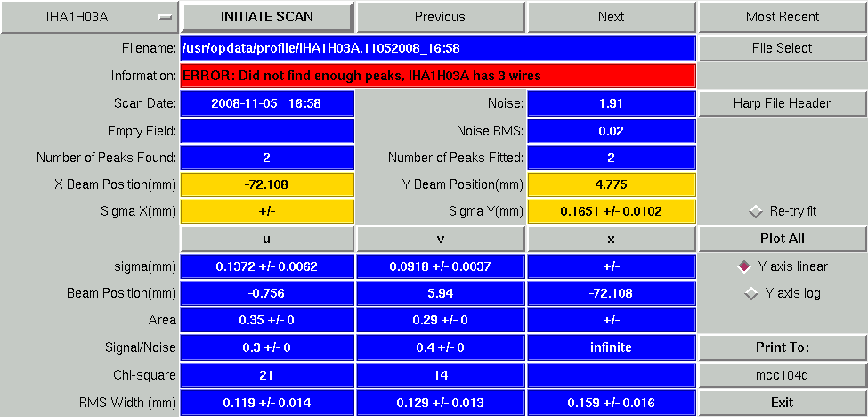The height and width of the screenshot is (417, 868).
Task: Click v Beam Position value 5.94
Action: [440, 293]
